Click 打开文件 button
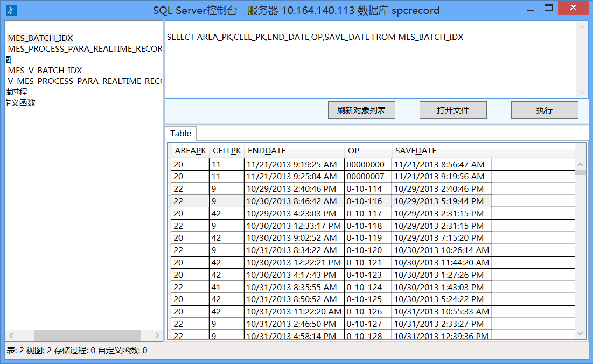Viewport: 593px width, 364px height. click(x=453, y=110)
